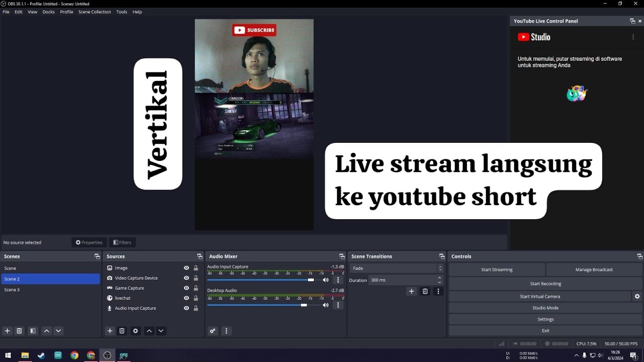Open the Tools menu
644x362 pixels.
pyautogui.click(x=122, y=12)
